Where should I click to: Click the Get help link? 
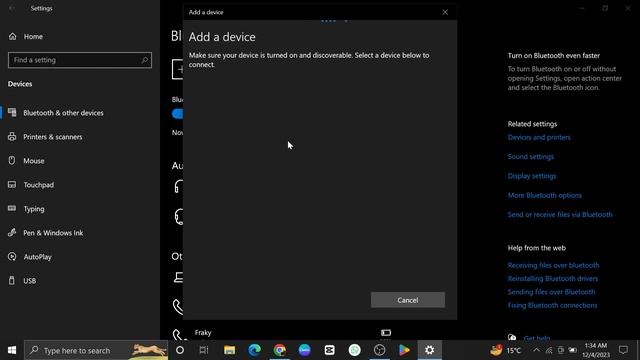pyautogui.click(x=537, y=338)
